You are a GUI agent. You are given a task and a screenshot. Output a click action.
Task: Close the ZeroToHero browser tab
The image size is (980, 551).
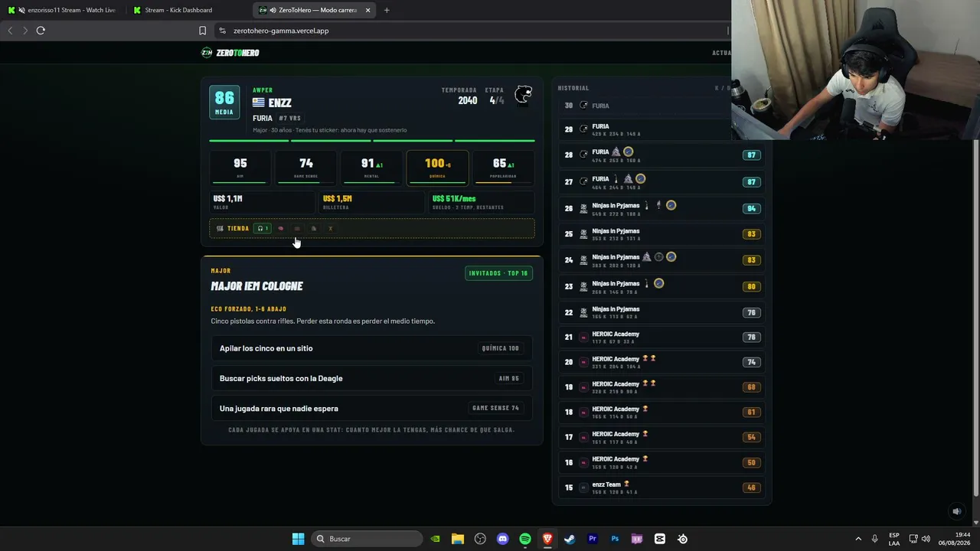pos(368,10)
